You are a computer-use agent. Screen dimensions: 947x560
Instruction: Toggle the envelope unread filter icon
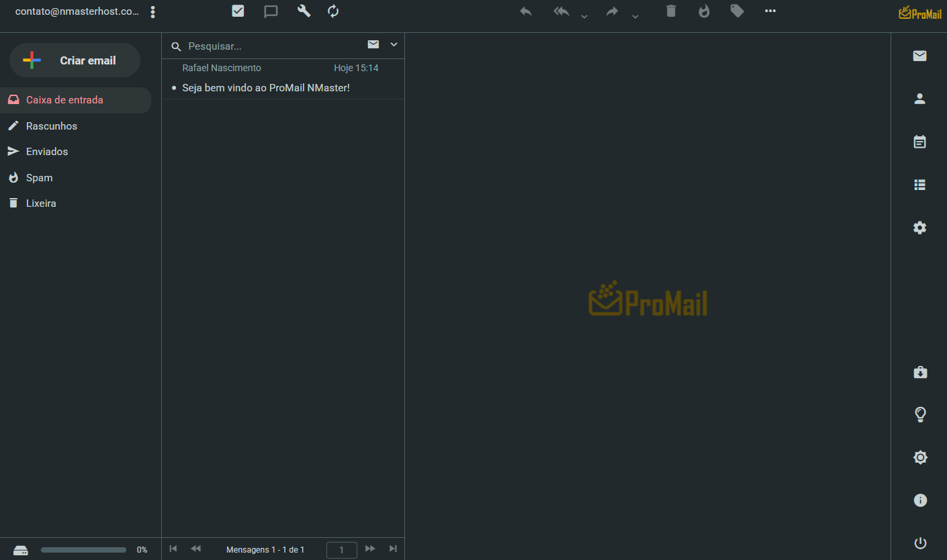pos(373,44)
